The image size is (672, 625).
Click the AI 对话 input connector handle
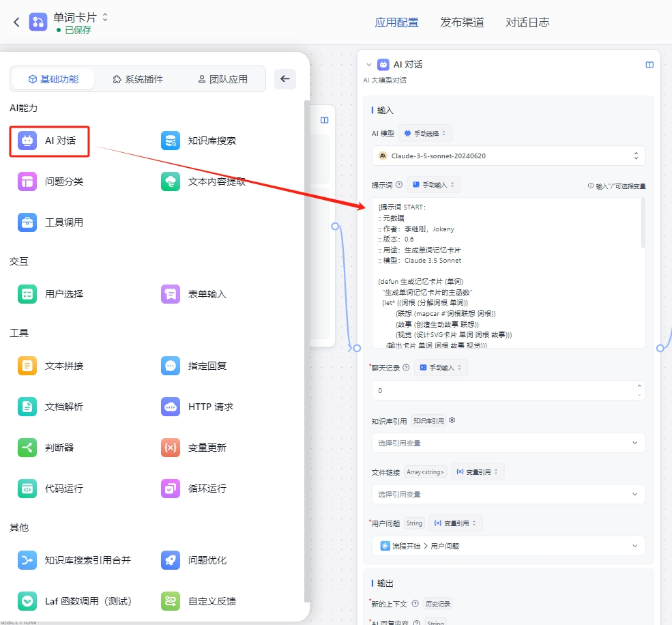pyautogui.click(x=357, y=348)
